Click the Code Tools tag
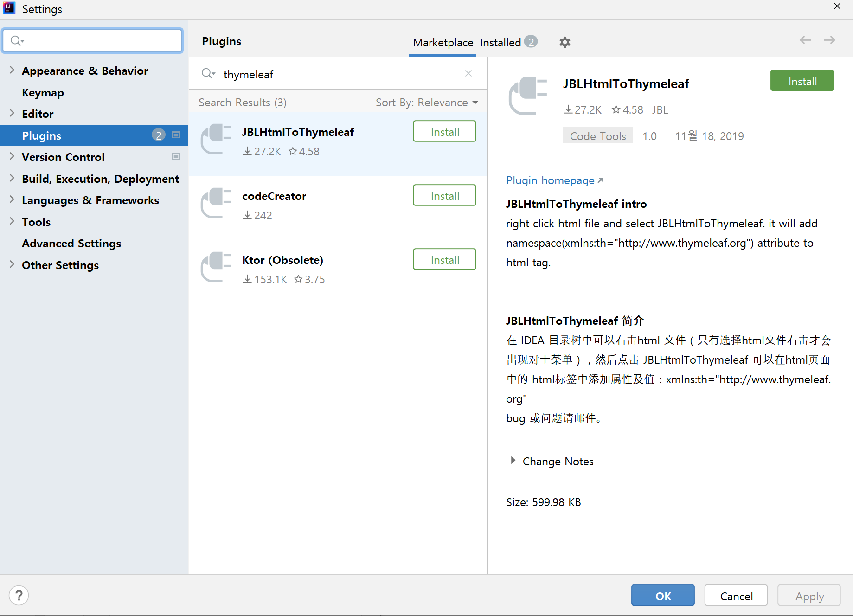 (x=597, y=136)
